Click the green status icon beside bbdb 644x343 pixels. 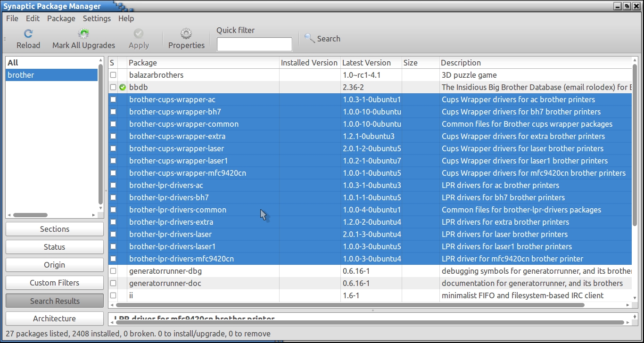pyautogui.click(x=123, y=87)
